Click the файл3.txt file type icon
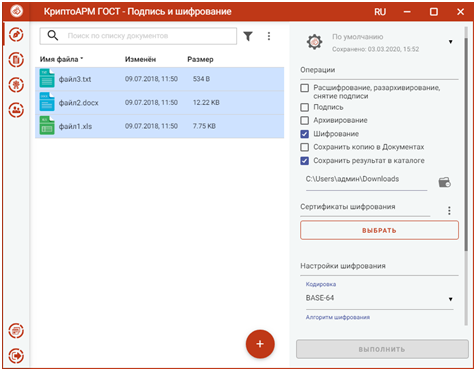Screen dimensions: 476x371 coord(47,78)
